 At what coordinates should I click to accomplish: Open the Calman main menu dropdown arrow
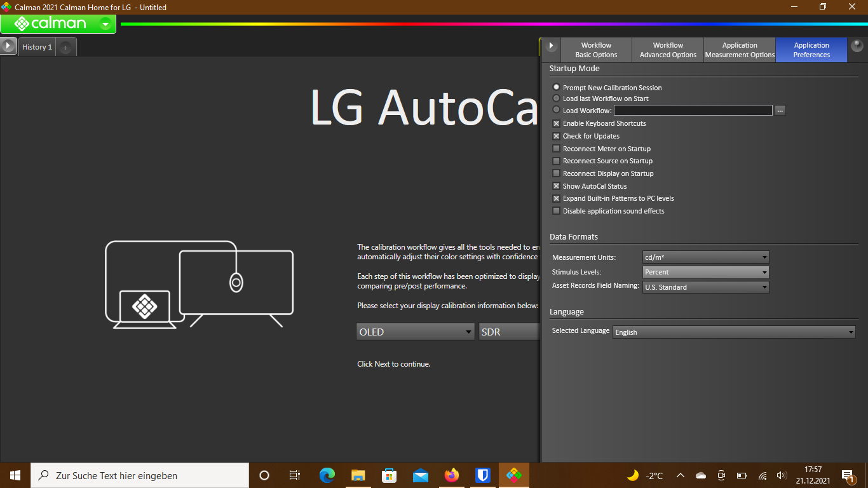pyautogui.click(x=105, y=24)
